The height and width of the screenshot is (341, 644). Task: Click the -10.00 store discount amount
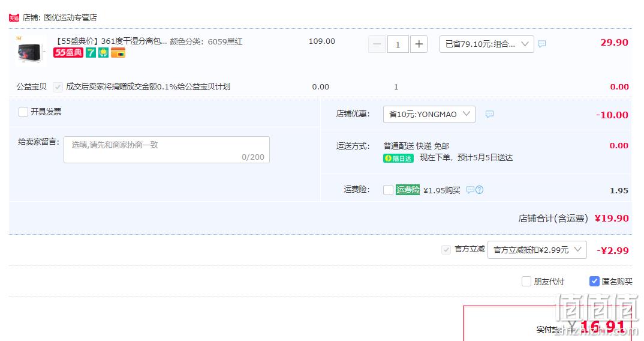tap(612, 115)
